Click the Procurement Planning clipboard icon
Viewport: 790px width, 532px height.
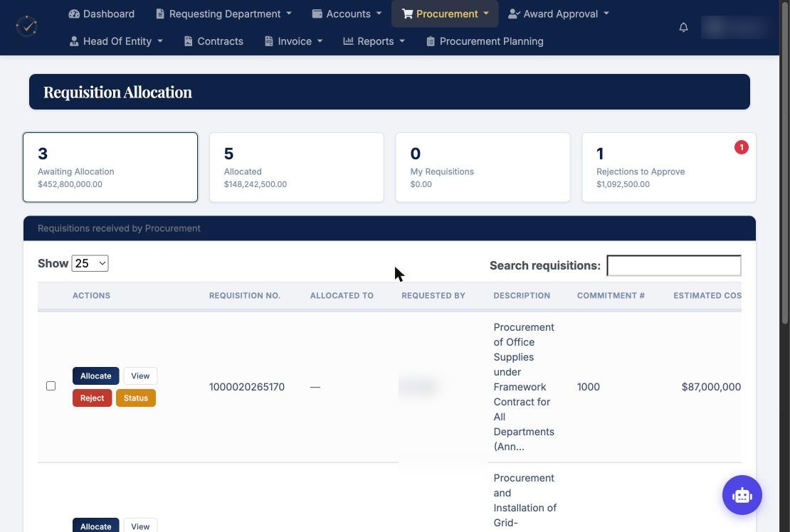(x=431, y=41)
